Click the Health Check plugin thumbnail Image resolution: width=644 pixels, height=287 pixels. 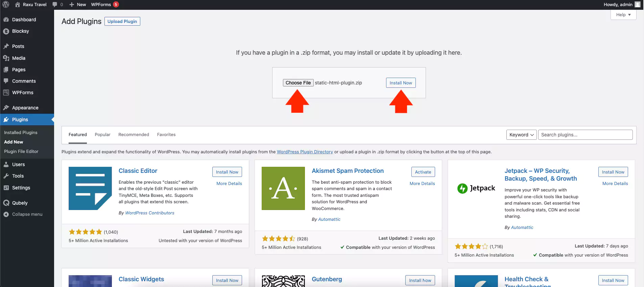[x=476, y=281]
